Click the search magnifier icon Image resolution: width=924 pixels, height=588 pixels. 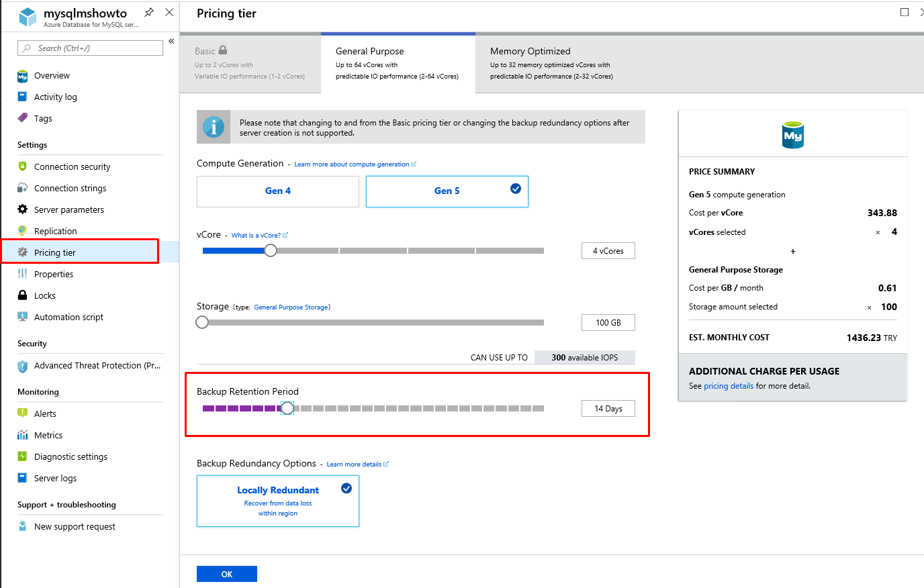click(x=27, y=48)
